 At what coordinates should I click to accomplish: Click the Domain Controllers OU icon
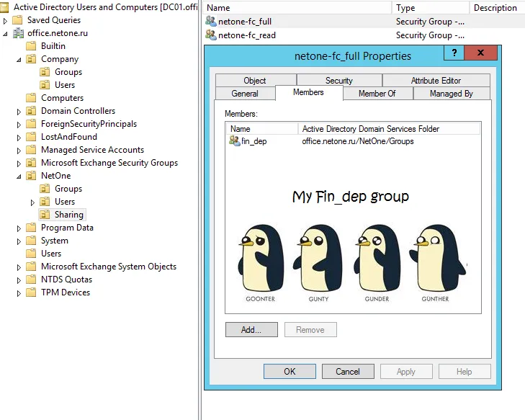(x=31, y=111)
